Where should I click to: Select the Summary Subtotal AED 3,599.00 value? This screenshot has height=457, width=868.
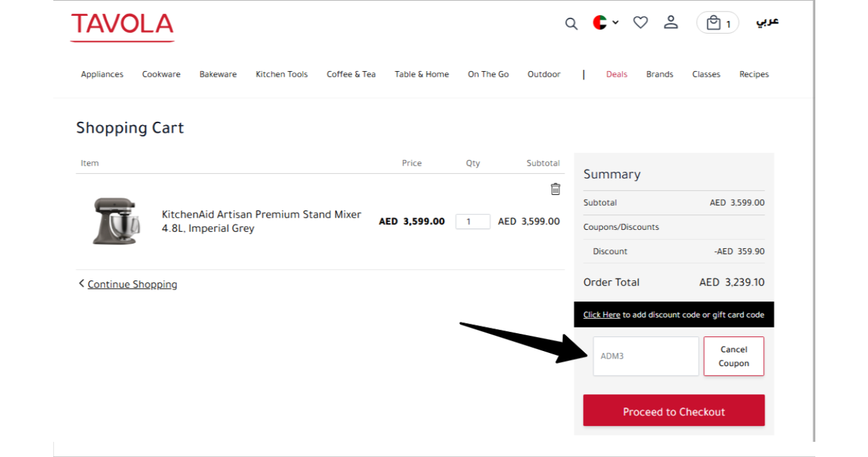(737, 203)
